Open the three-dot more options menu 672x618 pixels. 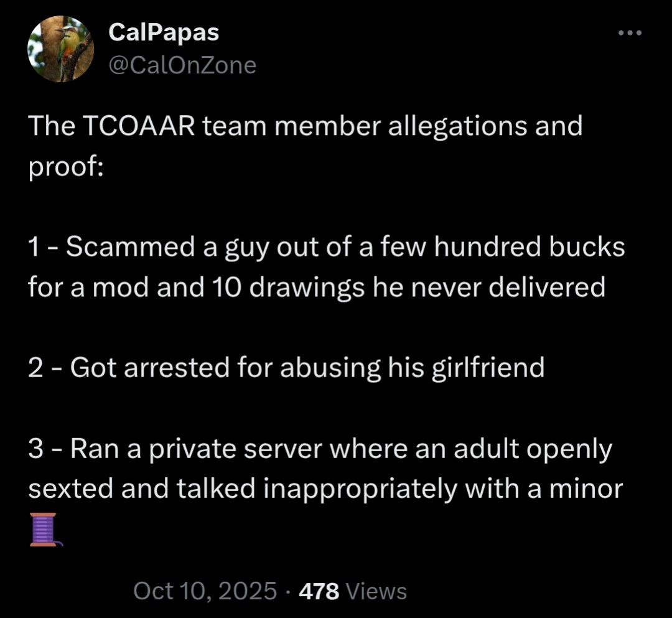point(630,32)
